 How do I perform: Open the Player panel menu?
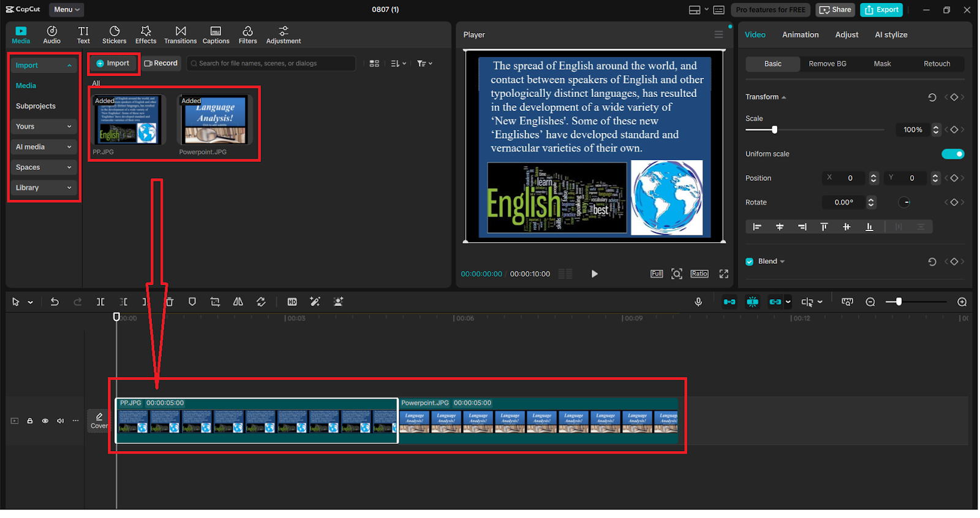pyautogui.click(x=718, y=35)
